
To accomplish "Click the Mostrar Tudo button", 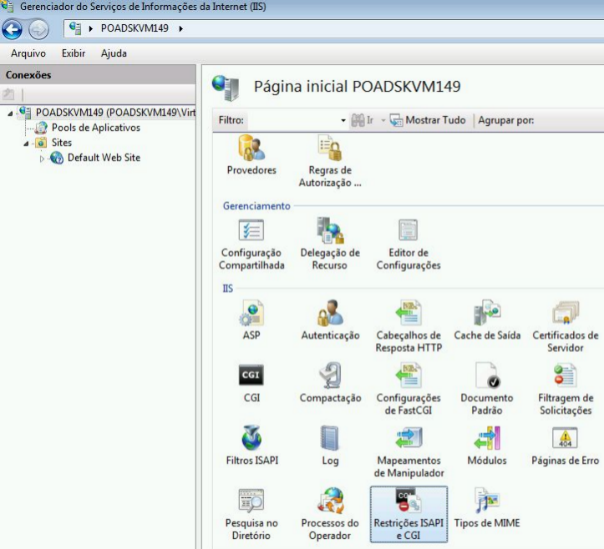I will [x=428, y=120].
